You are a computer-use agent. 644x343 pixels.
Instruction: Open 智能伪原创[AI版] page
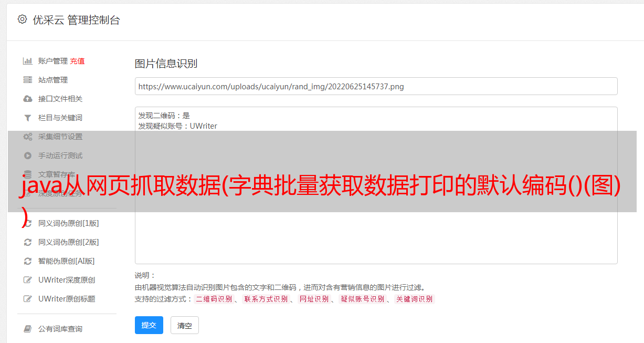(x=66, y=261)
